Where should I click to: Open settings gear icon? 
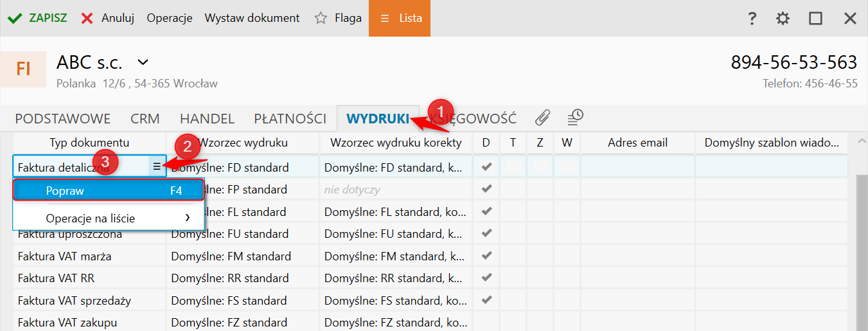783,19
